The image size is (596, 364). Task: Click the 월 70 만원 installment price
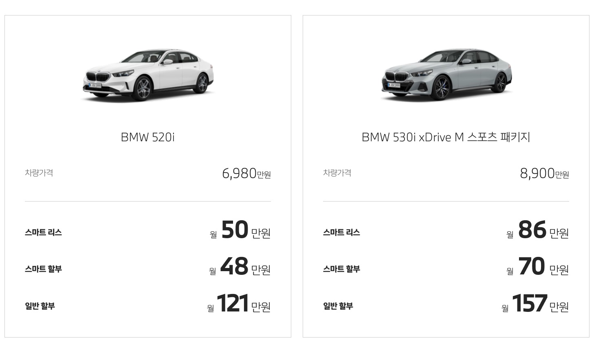point(538,268)
